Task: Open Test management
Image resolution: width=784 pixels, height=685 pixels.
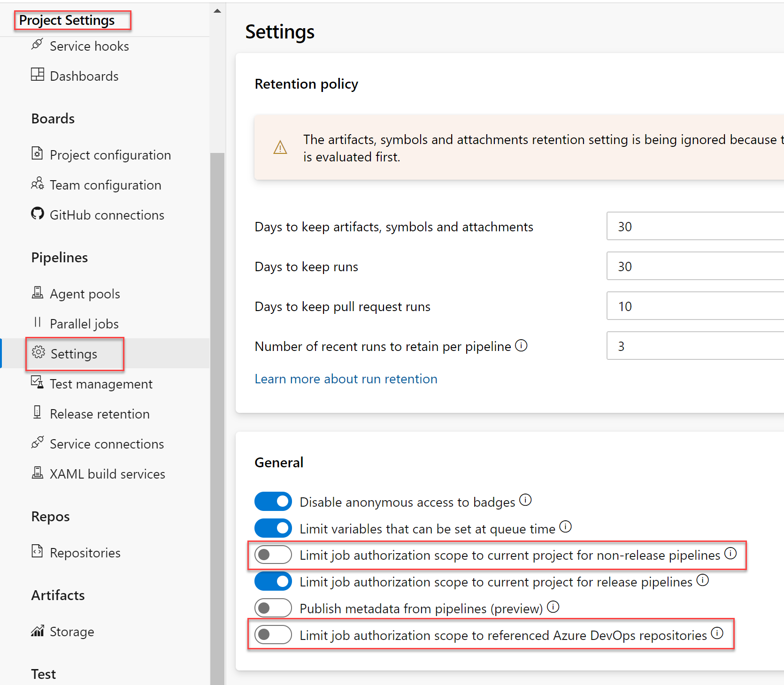Action: (x=101, y=383)
